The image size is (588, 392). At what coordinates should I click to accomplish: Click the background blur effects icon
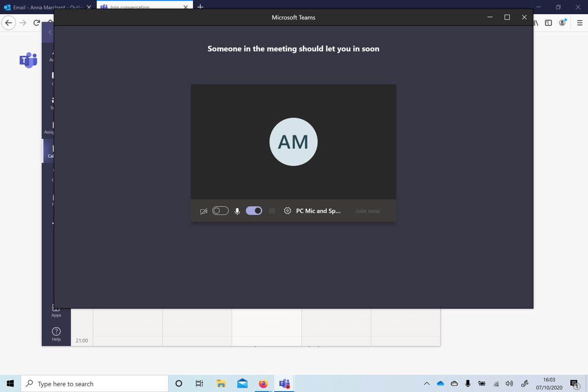[272, 211]
